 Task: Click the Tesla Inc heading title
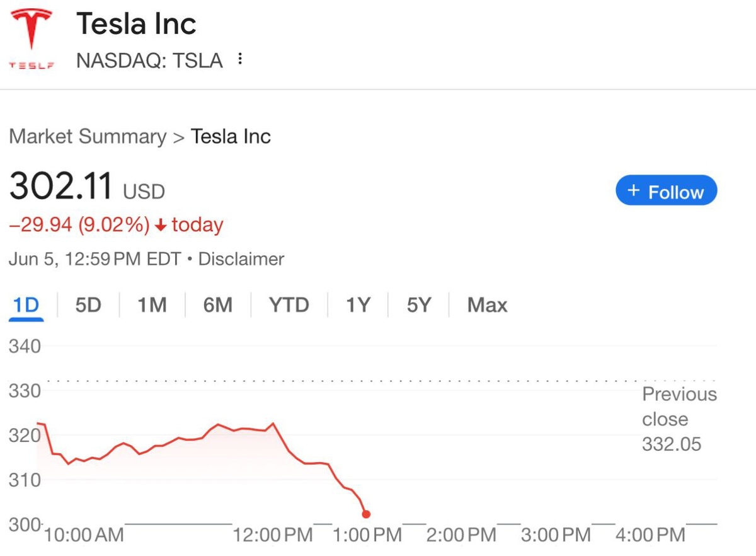point(136,24)
